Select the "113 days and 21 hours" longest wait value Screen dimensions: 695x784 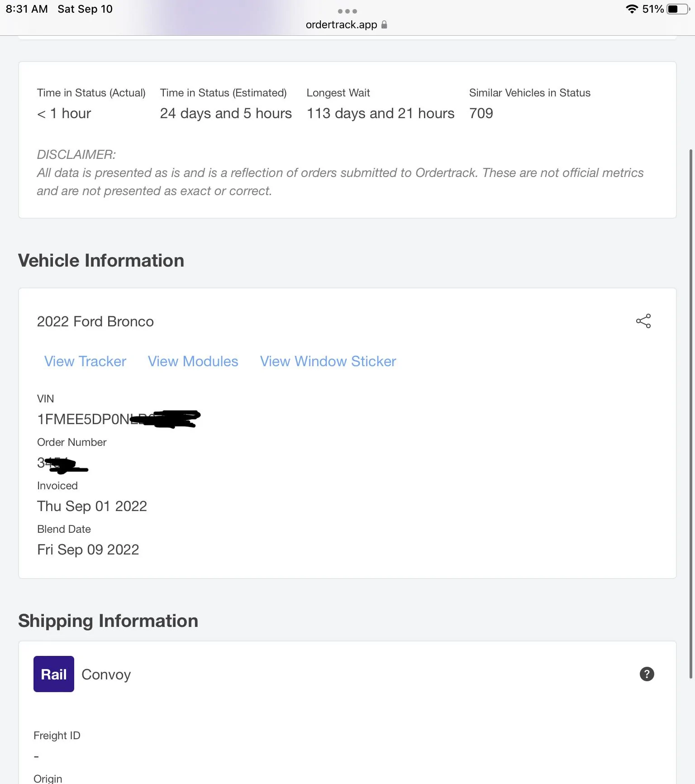click(381, 113)
